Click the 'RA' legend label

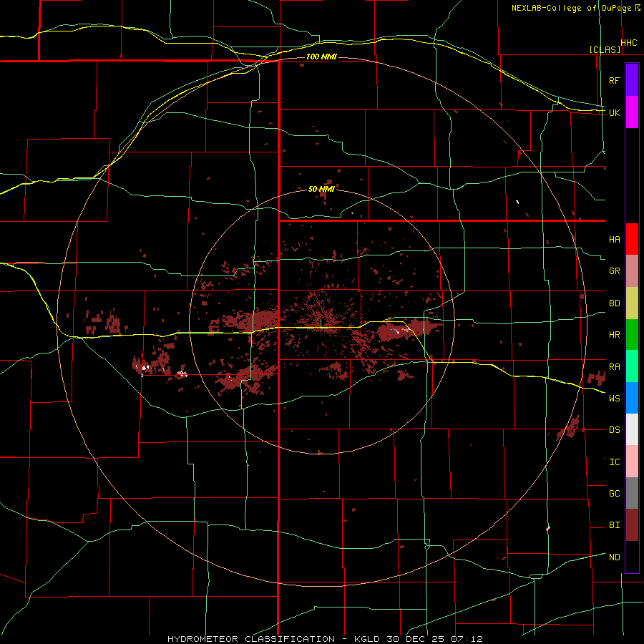[614, 367]
